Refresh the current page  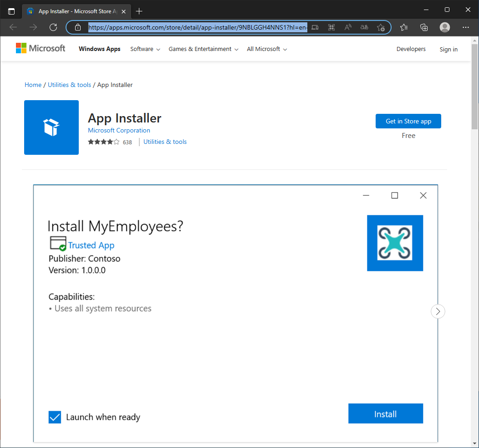pos(53,27)
